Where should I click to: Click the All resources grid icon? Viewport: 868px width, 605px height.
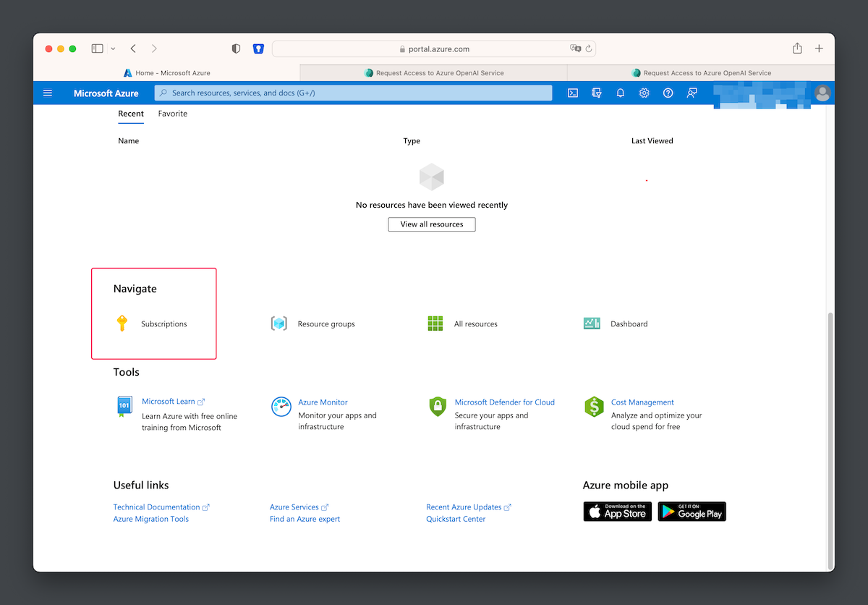(435, 323)
